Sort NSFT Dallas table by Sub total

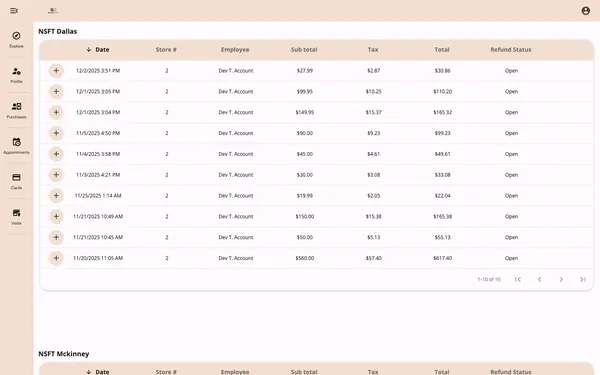[304, 49]
